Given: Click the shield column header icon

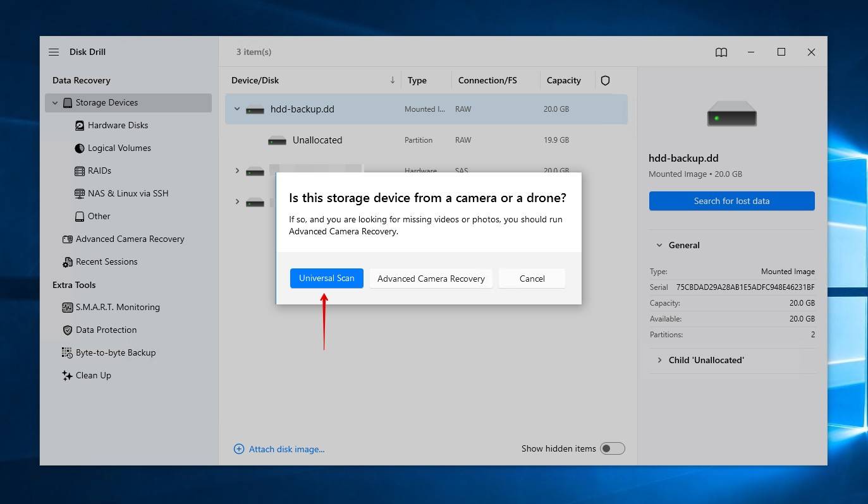Looking at the screenshot, I should (x=605, y=80).
